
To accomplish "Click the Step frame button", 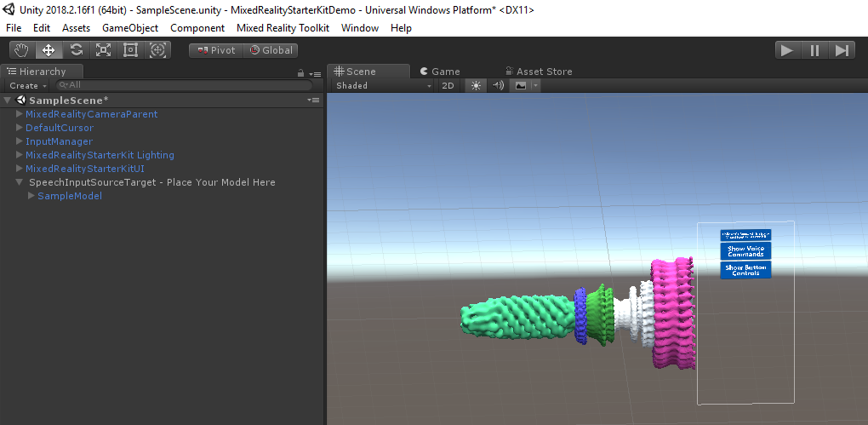I will pyautogui.click(x=842, y=50).
